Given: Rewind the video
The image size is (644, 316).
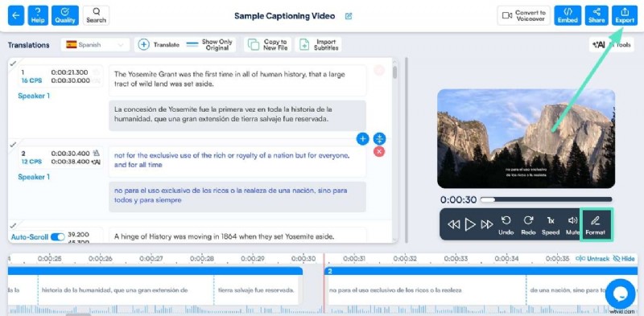Looking at the screenshot, I should pyautogui.click(x=453, y=224).
